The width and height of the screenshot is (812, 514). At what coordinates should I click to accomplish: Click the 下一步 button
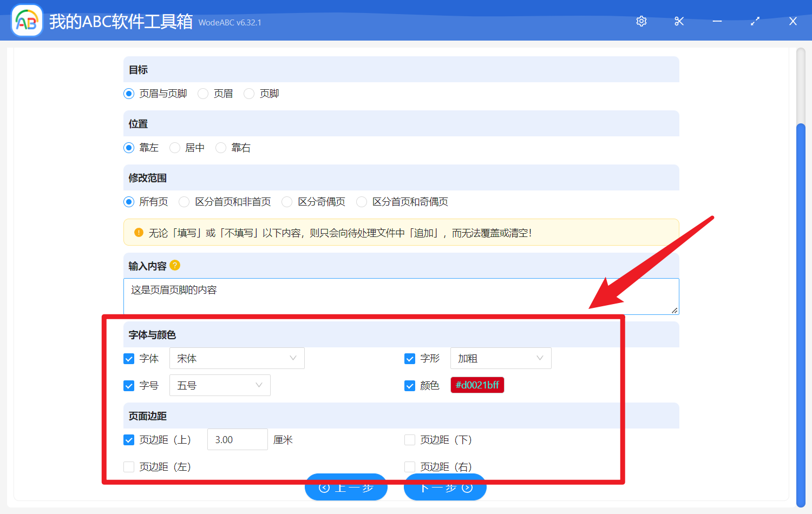(x=445, y=487)
